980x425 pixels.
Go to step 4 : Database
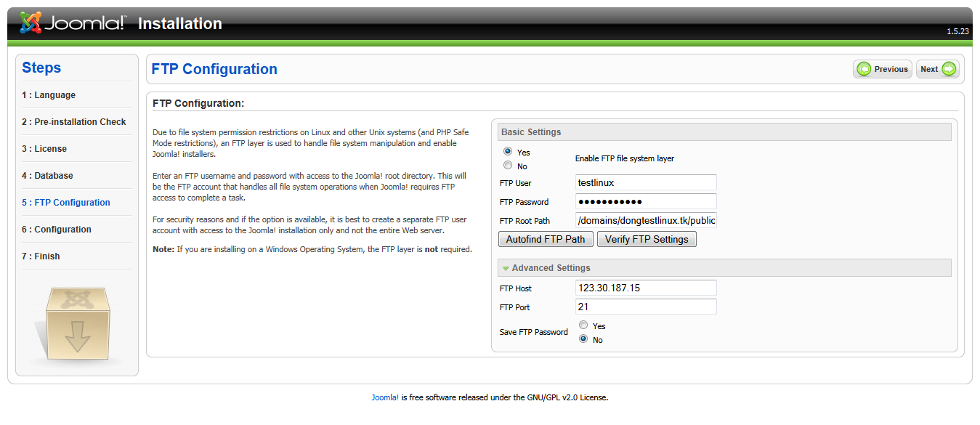coord(47,176)
